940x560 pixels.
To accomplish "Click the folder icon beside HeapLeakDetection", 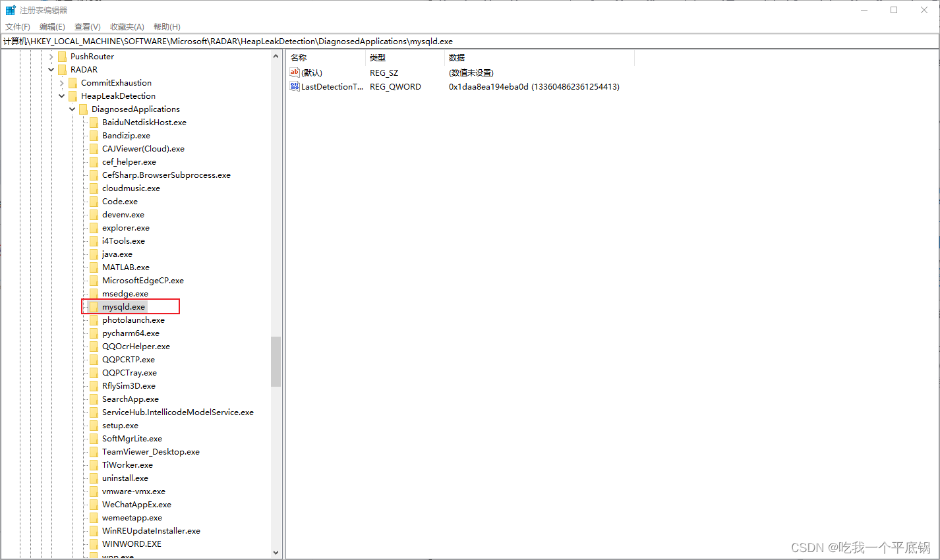I will coord(73,96).
